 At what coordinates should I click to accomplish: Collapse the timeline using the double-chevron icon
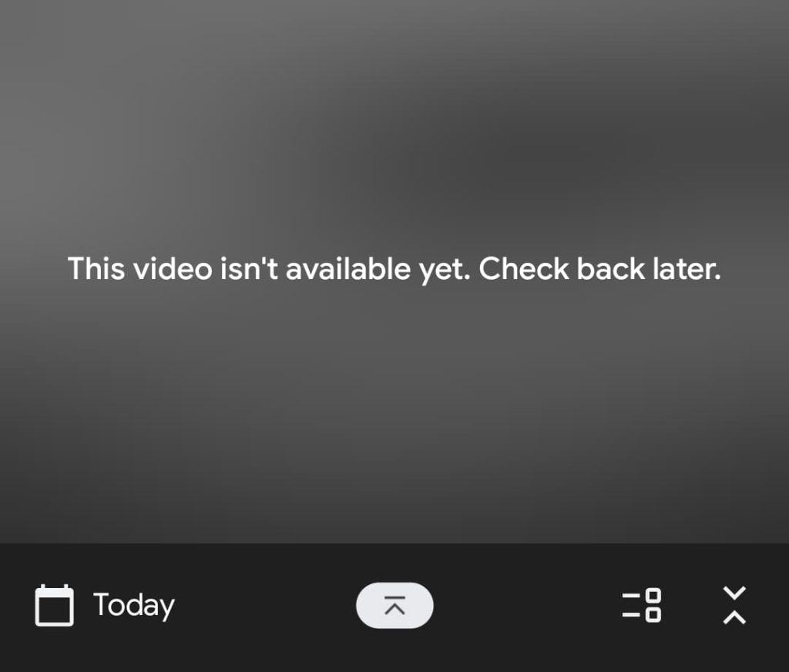pos(734,605)
